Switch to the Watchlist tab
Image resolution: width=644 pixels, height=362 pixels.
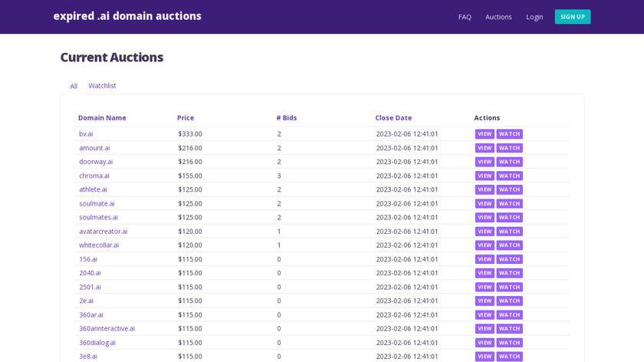(102, 86)
